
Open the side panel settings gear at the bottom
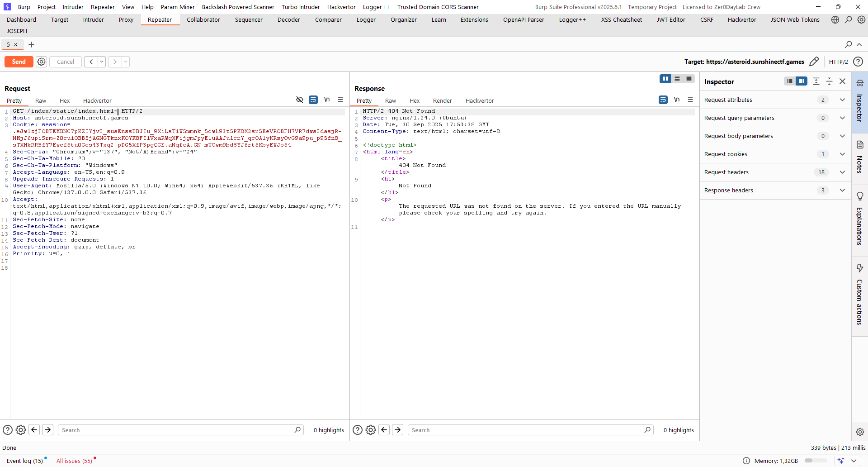tap(860, 432)
